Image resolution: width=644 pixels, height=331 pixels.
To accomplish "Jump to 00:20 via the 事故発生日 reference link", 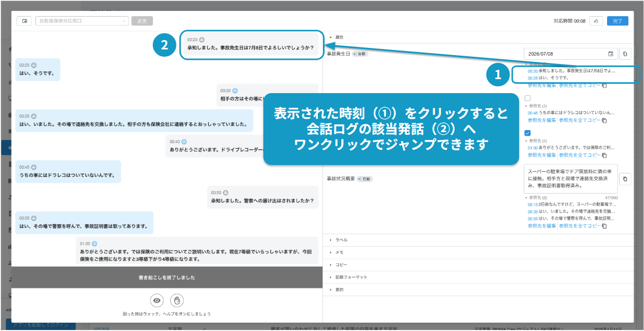I will coord(533,71).
